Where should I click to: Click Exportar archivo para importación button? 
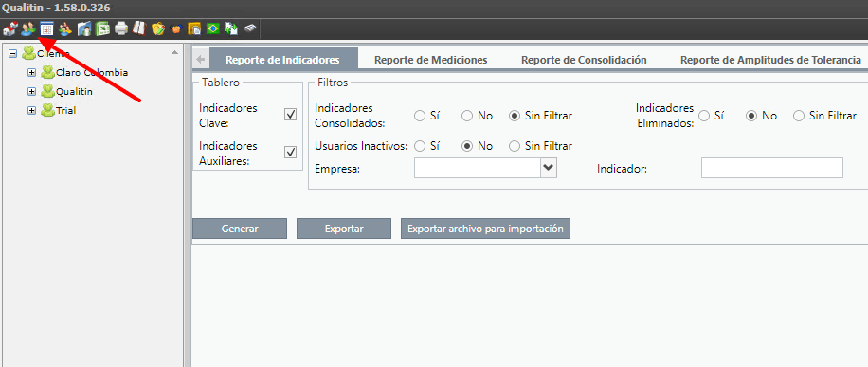coord(485,229)
